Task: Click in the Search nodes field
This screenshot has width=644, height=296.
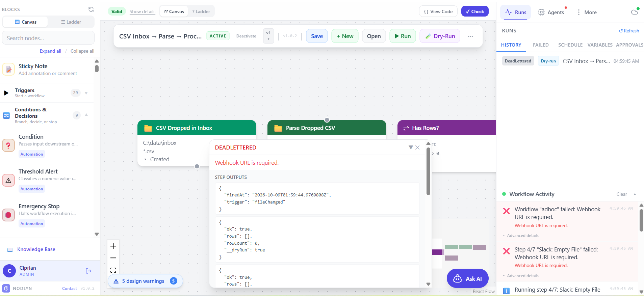Action: tap(48, 38)
